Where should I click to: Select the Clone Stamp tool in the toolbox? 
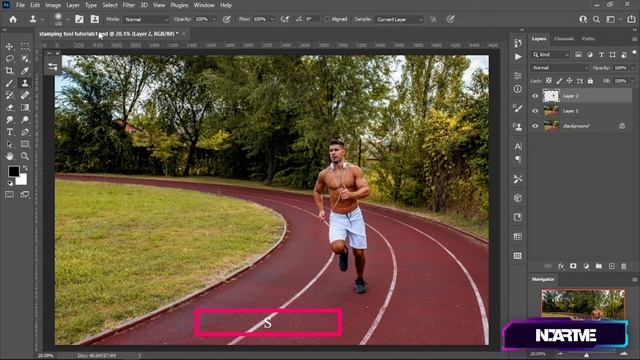coord(25,83)
